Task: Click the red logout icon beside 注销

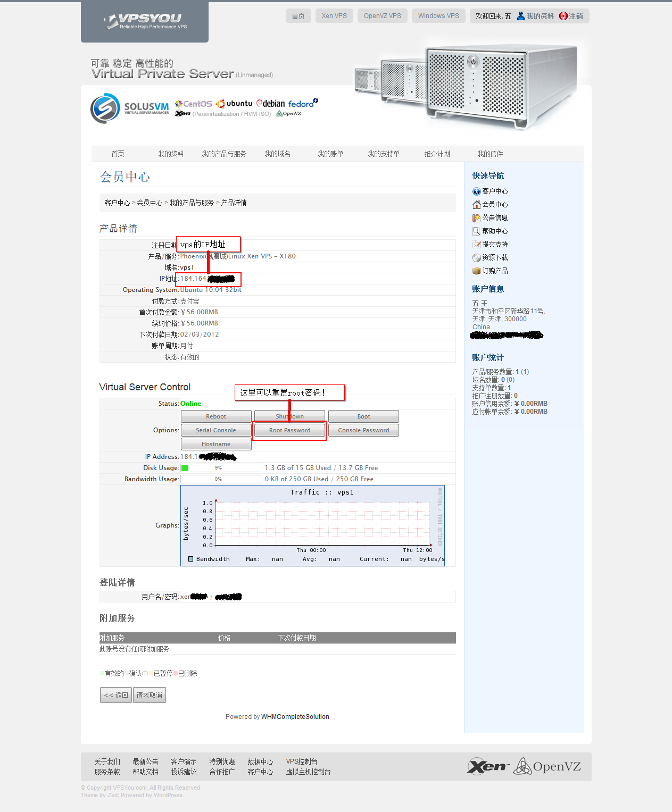Action: tap(563, 16)
